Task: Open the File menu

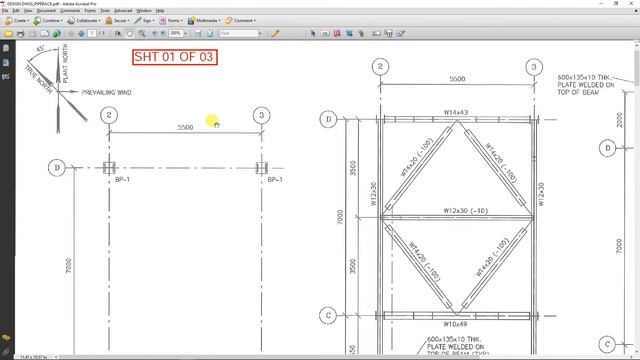Action: tap(5, 11)
